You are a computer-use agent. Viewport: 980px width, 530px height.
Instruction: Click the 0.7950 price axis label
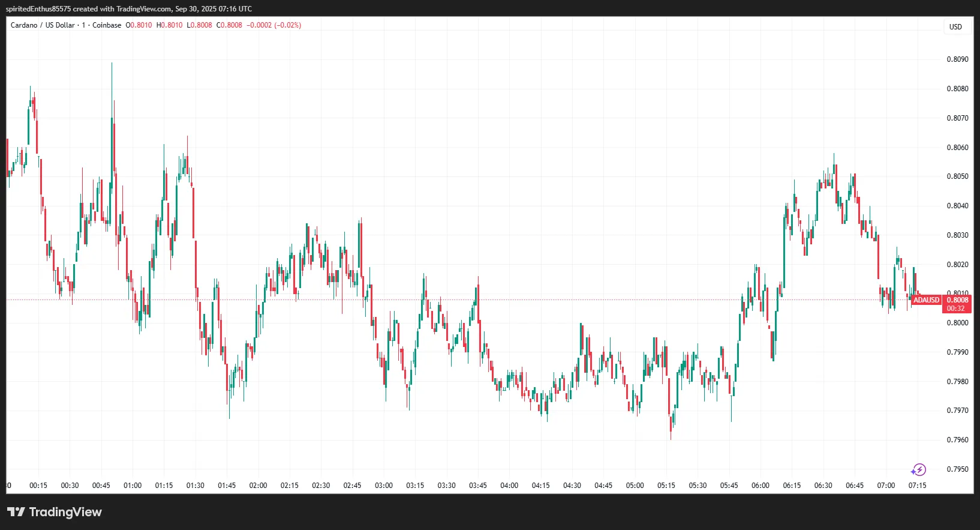(957, 469)
